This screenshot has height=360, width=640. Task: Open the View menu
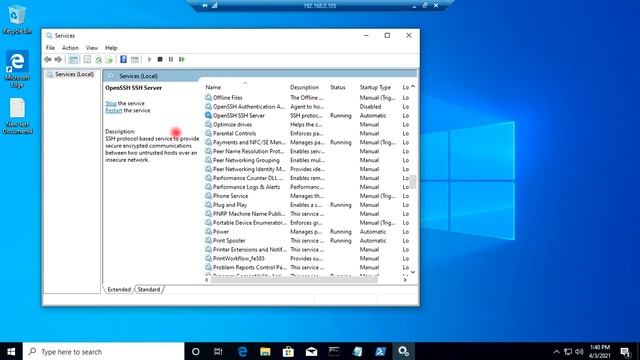coord(92,48)
